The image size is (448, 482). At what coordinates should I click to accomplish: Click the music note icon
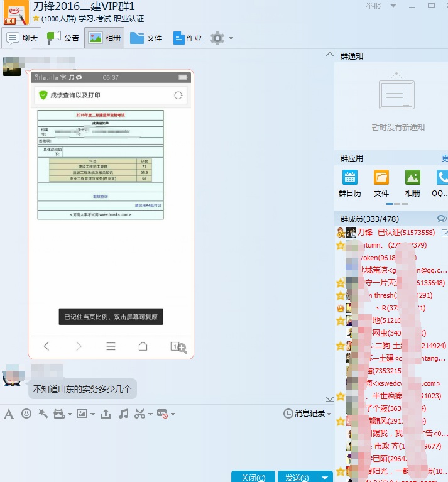pos(124,414)
